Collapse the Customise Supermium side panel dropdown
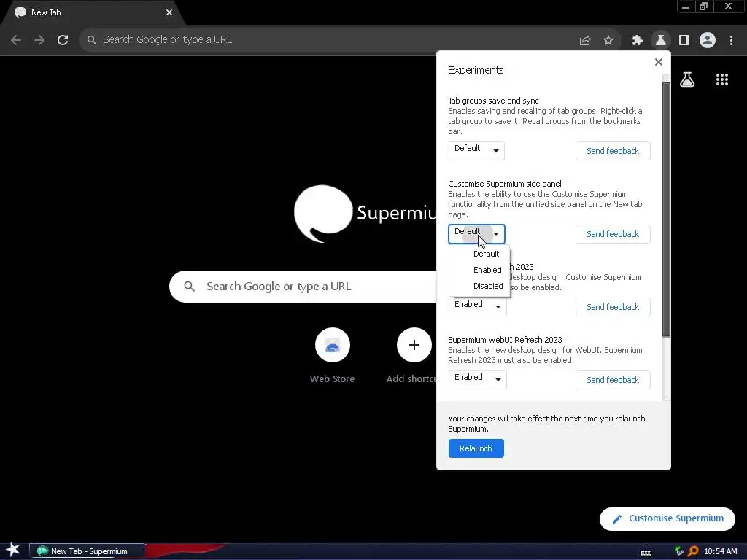Viewport: 747px width, 560px height. click(476, 234)
